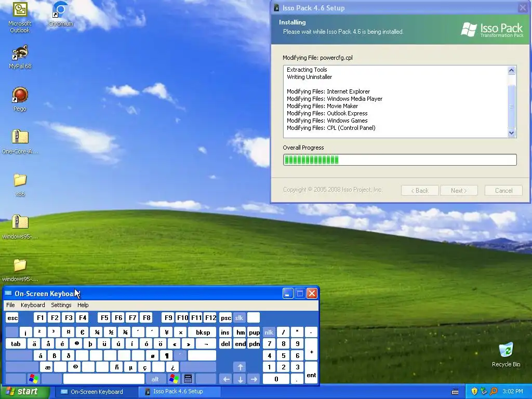Minimize the On-Screen Keyboard window
The width and height of the screenshot is (532, 399).
[x=288, y=294]
